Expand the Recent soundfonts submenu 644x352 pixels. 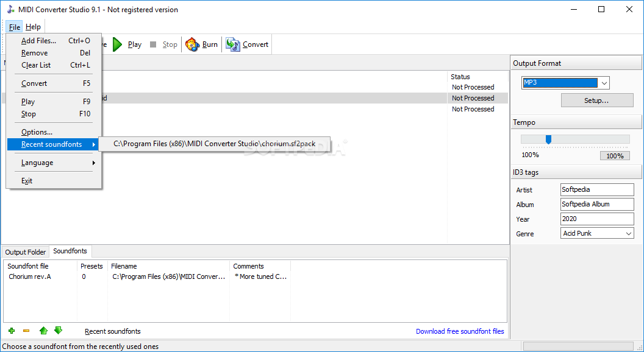click(54, 144)
